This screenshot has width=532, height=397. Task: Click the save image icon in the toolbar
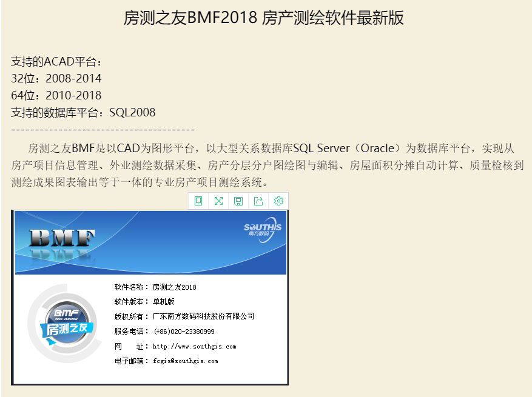click(238, 201)
